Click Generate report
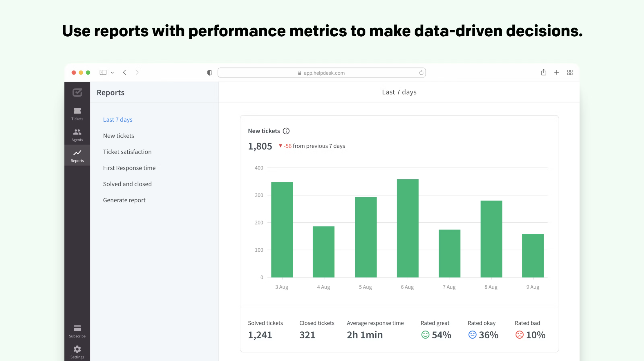Screen dimensions: 644x361 (124, 200)
